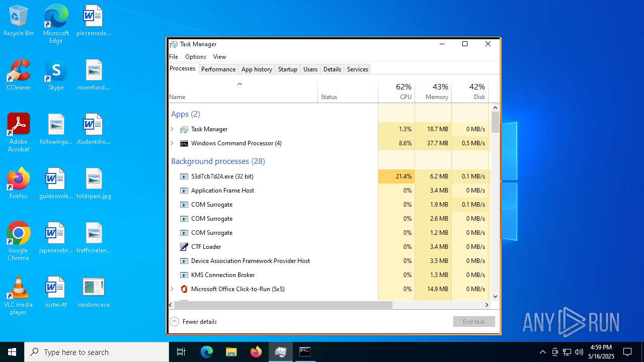The width and height of the screenshot is (644, 362).
Task: Expand the Task Manager process group
Action: (x=172, y=129)
